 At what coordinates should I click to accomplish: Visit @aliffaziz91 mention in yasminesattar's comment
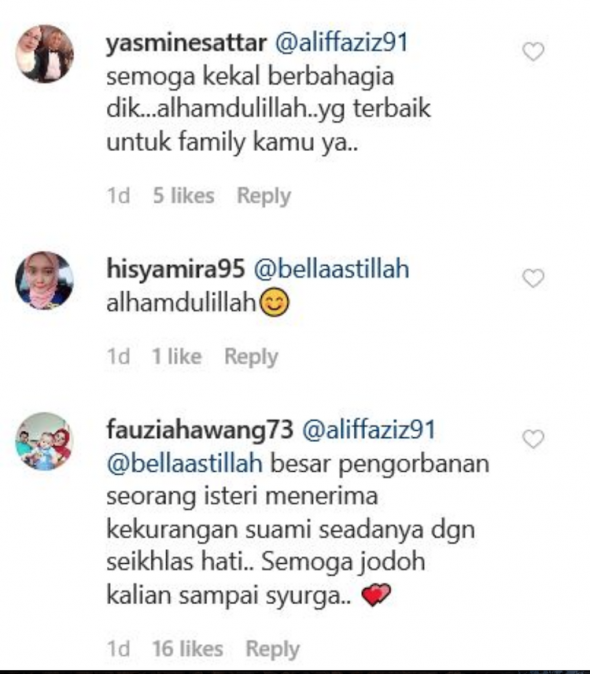click(342, 43)
